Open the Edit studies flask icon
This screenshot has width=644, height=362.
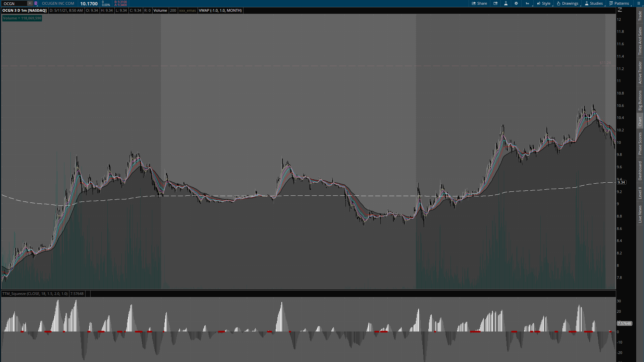(506, 3)
